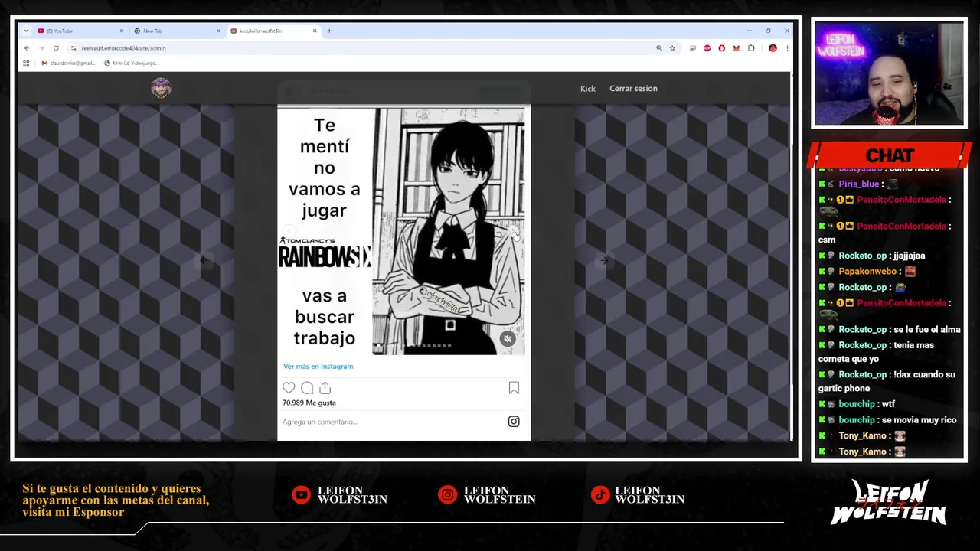Click the 70.989 Me gusta likes count

tap(309, 403)
